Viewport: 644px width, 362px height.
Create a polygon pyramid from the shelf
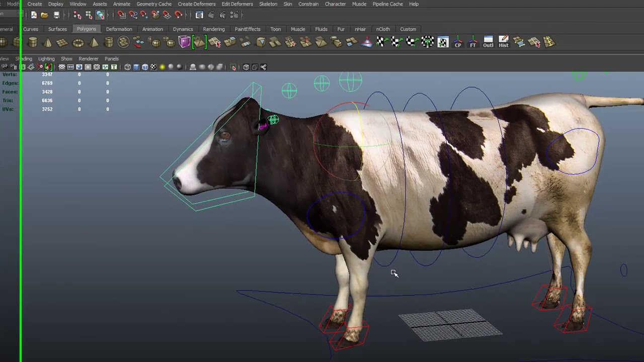[94, 42]
